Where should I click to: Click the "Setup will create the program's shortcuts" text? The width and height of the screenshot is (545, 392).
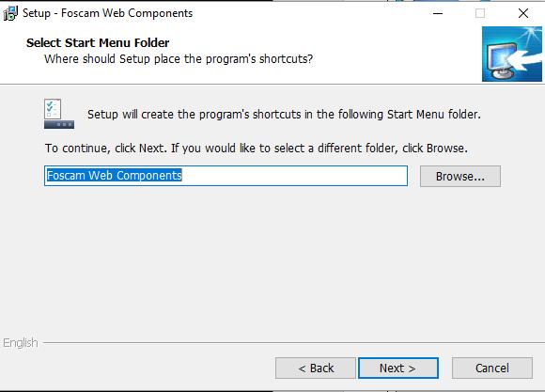[x=284, y=115]
